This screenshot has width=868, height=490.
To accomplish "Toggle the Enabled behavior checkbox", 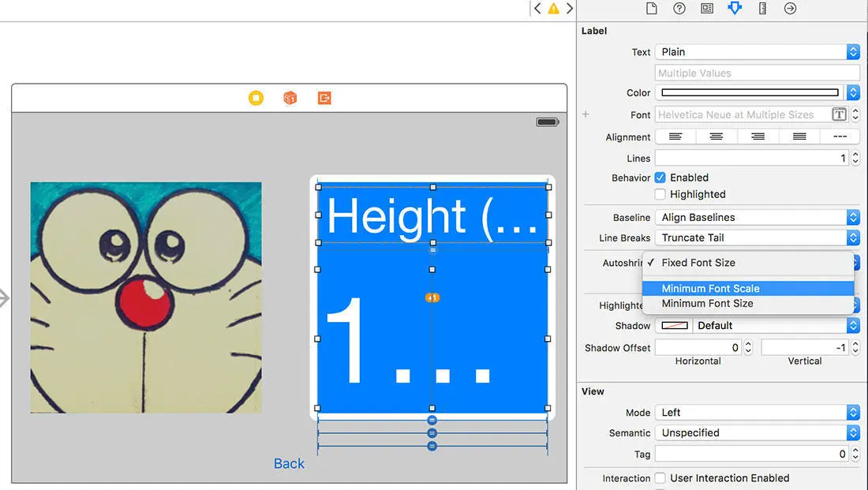I will [660, 178].
